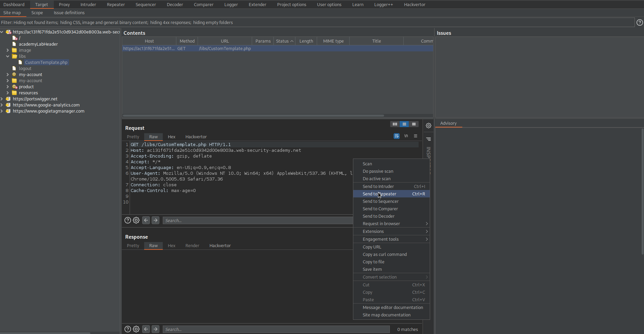Viewport: 644px width, 334px height.
Task: Select Do active scan
Action: click(x=392, y=178)
